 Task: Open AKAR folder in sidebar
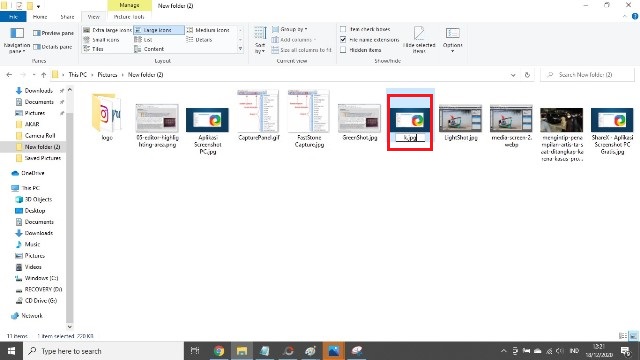tap(32, 124)
